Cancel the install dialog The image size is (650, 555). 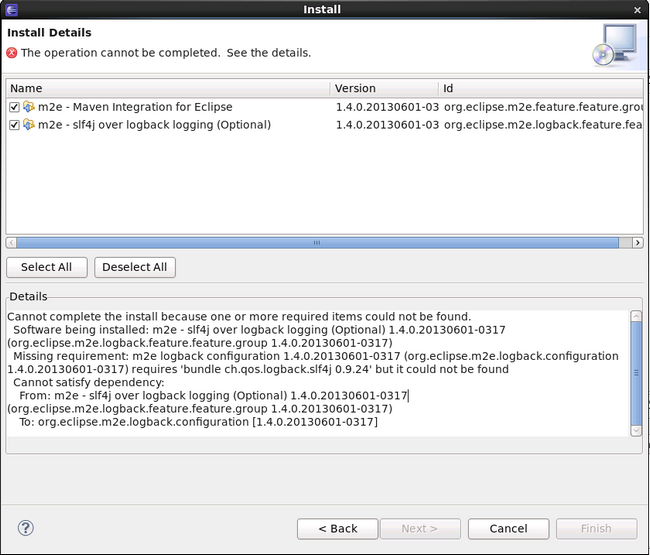[x=508, y=528]
